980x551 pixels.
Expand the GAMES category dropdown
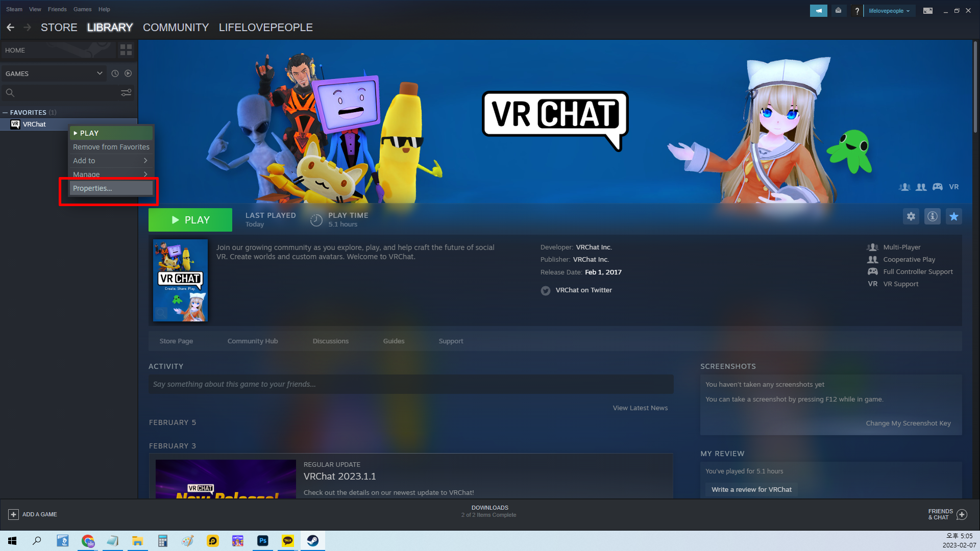(54, 73)
